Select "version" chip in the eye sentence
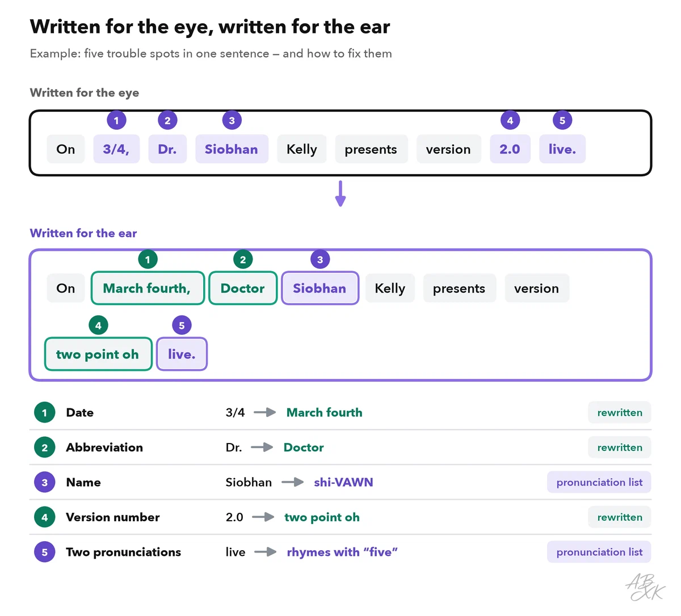The width and height of the screenshot is (681, 616). click(448, 149)
